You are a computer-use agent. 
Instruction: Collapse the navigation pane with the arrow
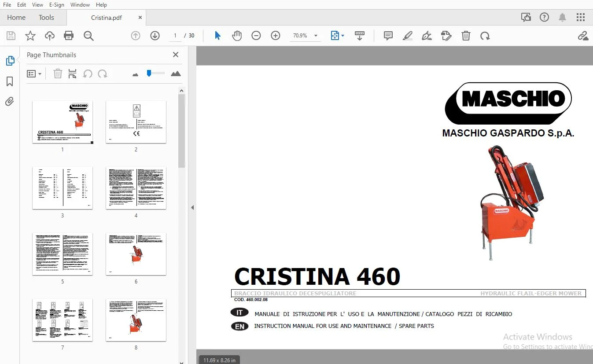[x=192, y=207]
